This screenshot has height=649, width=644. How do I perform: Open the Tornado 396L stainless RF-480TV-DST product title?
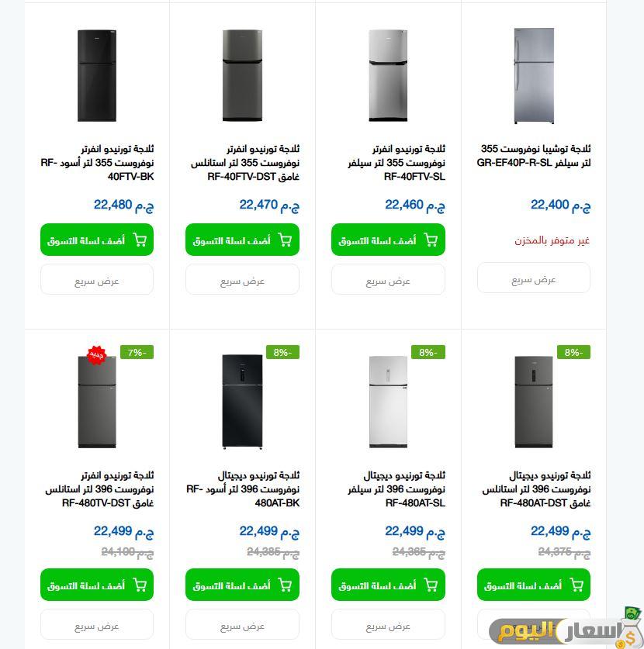coord(96,488)
